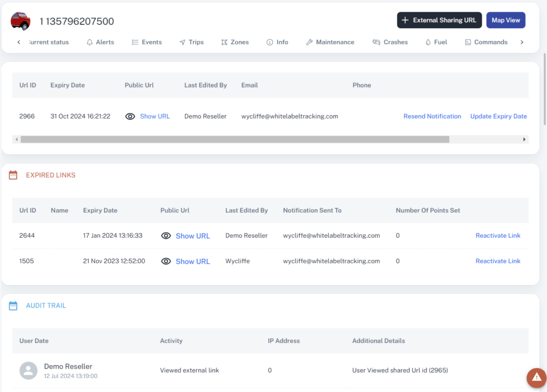
Task: Reactivate the expired link 2644
Action: (x=498, y=236)
